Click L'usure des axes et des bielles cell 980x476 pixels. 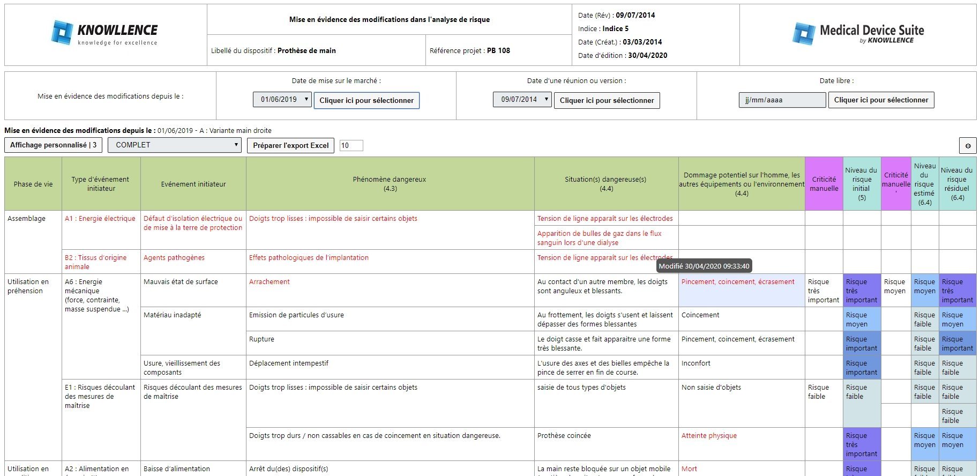tap(607, 367)
